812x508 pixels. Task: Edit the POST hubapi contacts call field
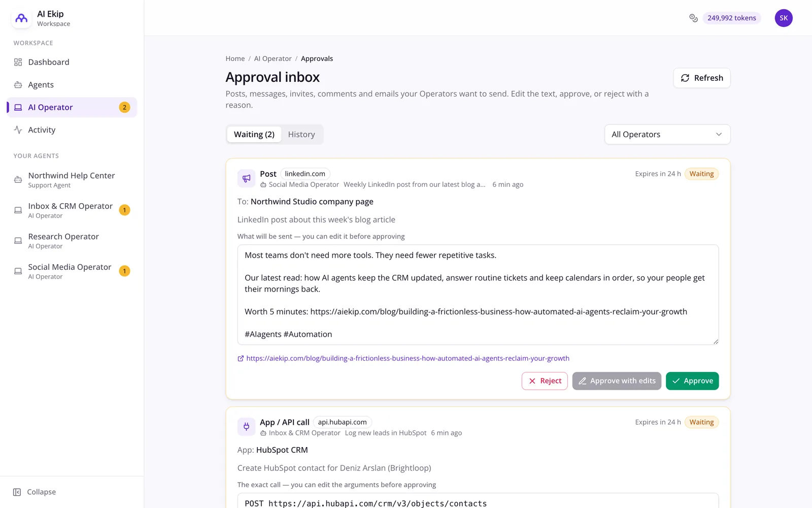[478, 501]
